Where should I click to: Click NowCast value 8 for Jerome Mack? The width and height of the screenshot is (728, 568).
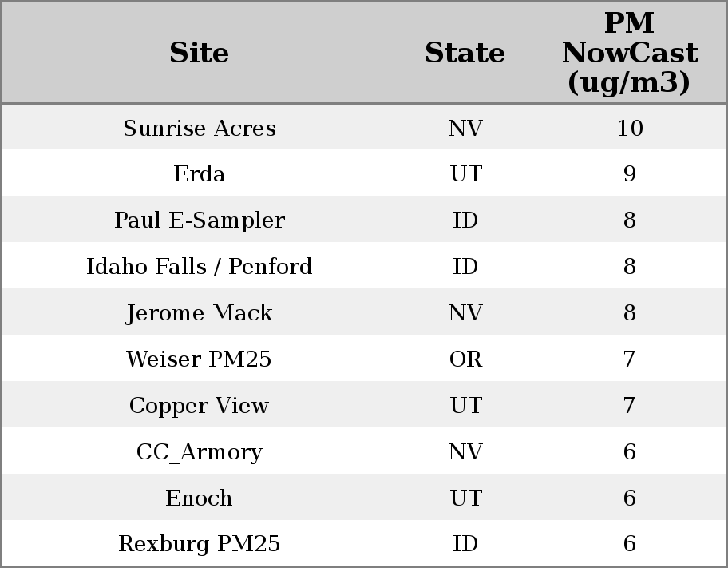(629, 313)
